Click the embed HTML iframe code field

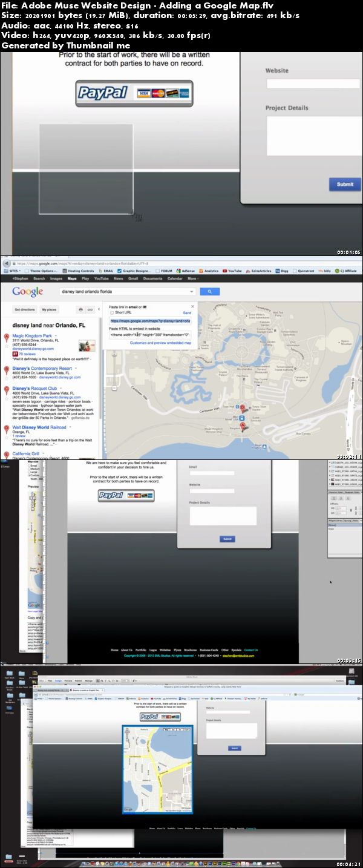[x=150, y=334]
